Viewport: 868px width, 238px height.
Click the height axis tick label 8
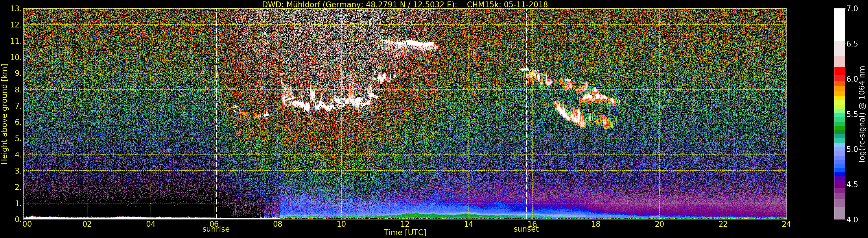pos(18,90)
